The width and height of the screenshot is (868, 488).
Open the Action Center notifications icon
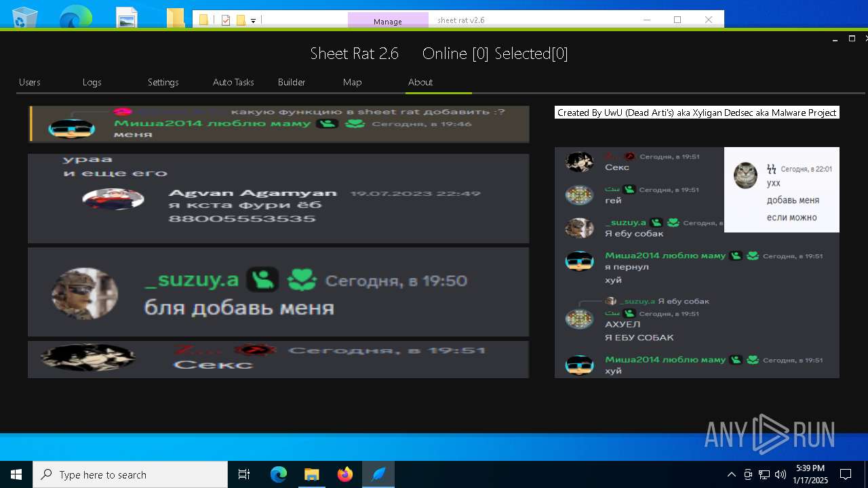tap(846, 474)
